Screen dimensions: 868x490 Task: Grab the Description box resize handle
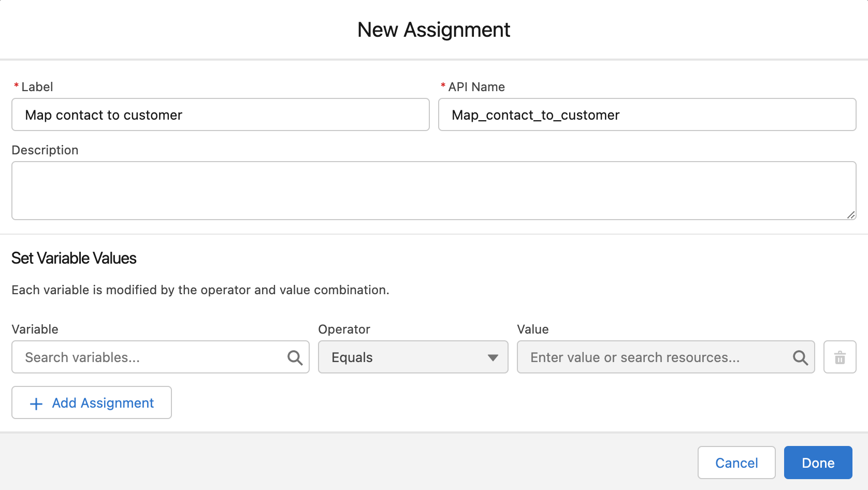point(851,214)
